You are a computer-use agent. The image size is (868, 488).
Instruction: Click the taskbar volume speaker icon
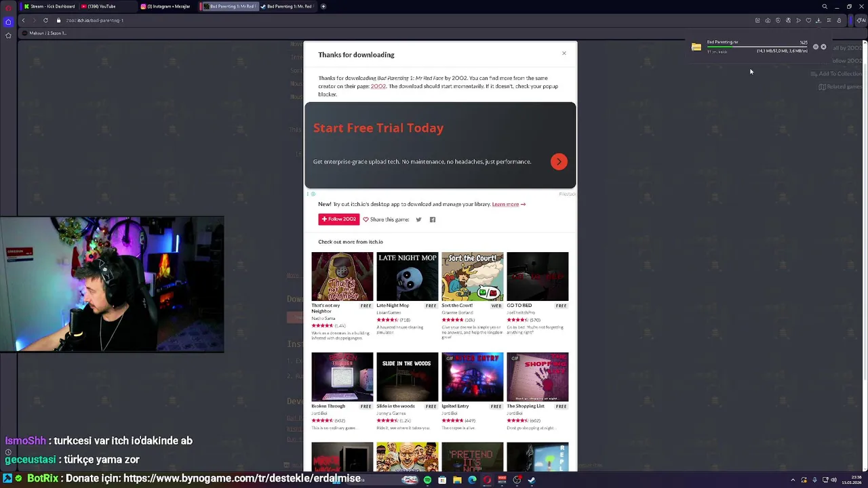pos(834,480)
